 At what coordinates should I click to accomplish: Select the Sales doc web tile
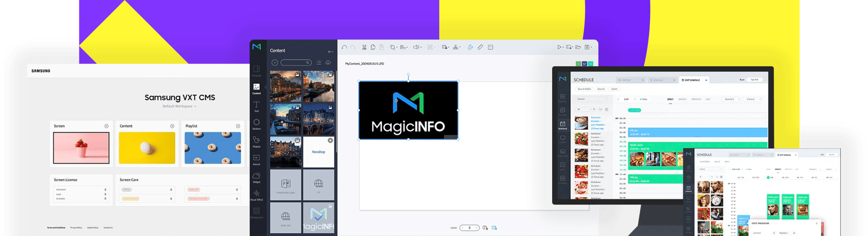coord(286,217)
